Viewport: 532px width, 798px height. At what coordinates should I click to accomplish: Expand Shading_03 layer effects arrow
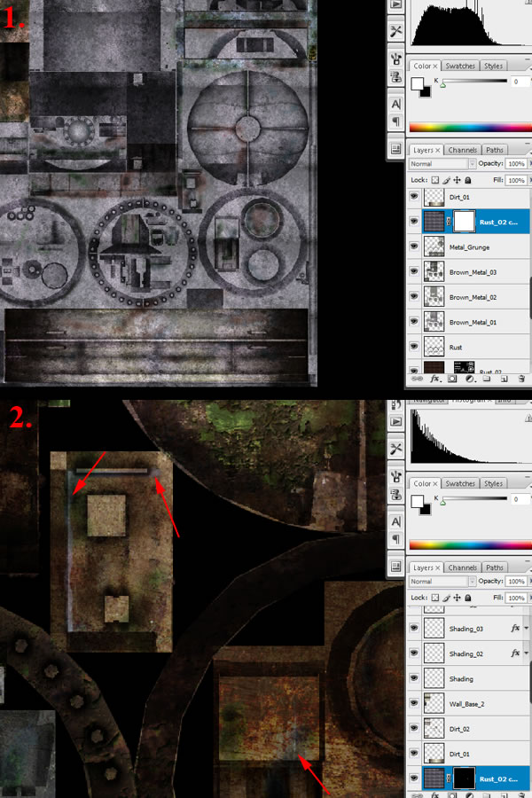coord(526,628)
